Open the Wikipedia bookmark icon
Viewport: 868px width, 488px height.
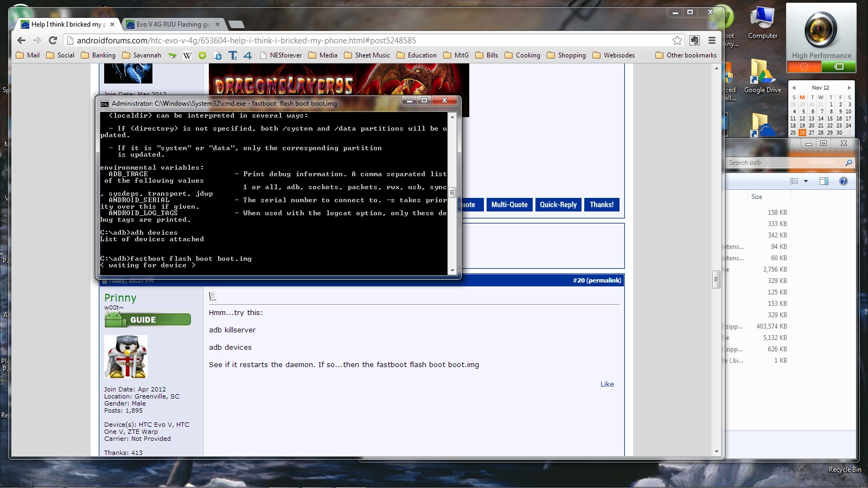(187, 55)
